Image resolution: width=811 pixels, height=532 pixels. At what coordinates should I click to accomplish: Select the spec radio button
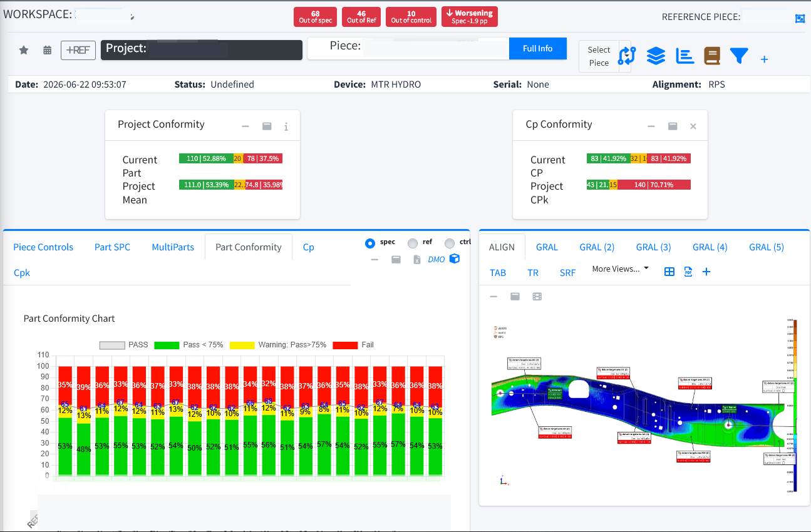(370, 243)
